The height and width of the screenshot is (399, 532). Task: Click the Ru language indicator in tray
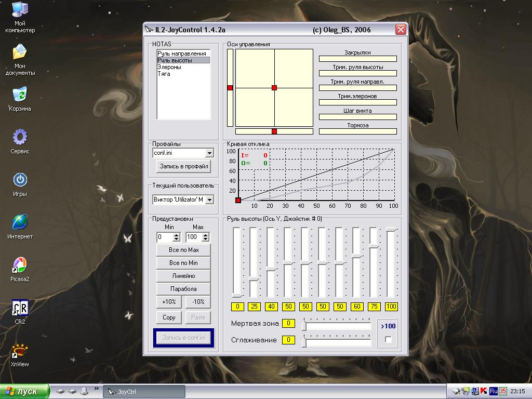coord(494,391)
